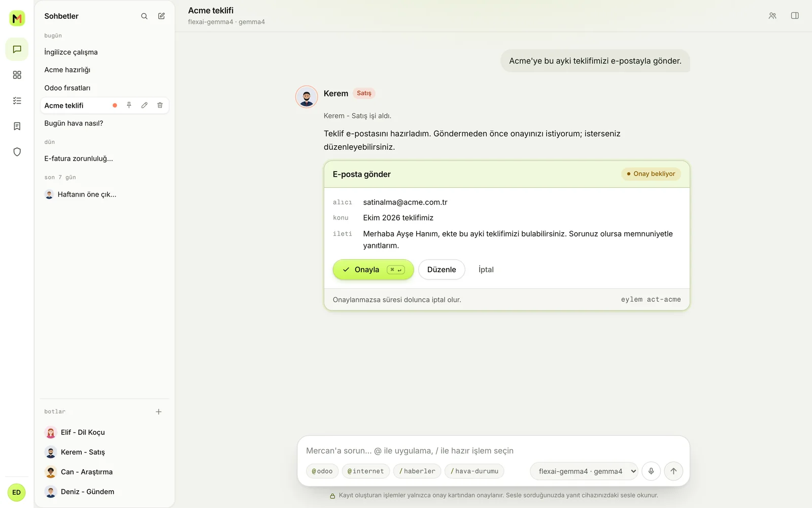
Task: Click Kerem's avatar in the conversation
Action: (307, 97)
